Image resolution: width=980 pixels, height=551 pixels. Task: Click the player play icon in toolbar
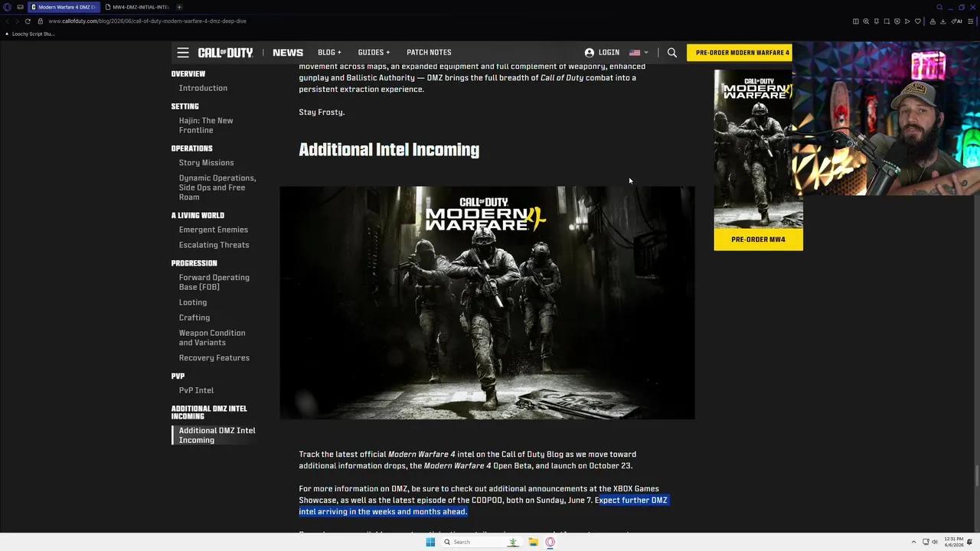[907, 21]
